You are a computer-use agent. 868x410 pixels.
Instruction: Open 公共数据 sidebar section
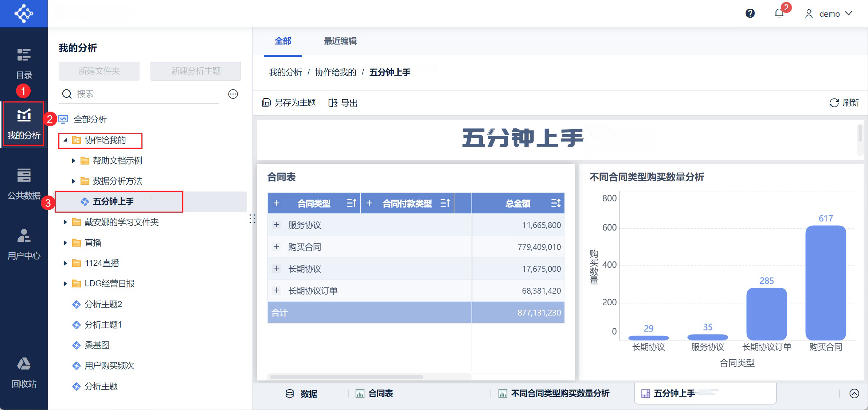click(24, 184)
